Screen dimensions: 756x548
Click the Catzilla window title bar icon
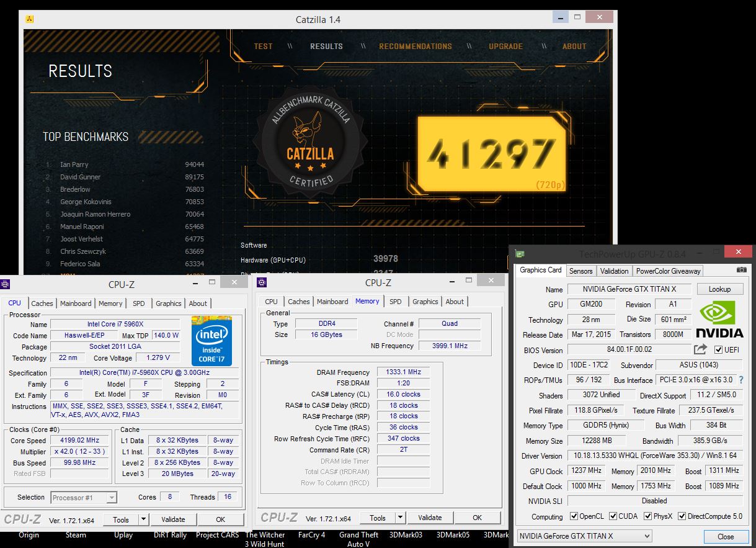30,19
